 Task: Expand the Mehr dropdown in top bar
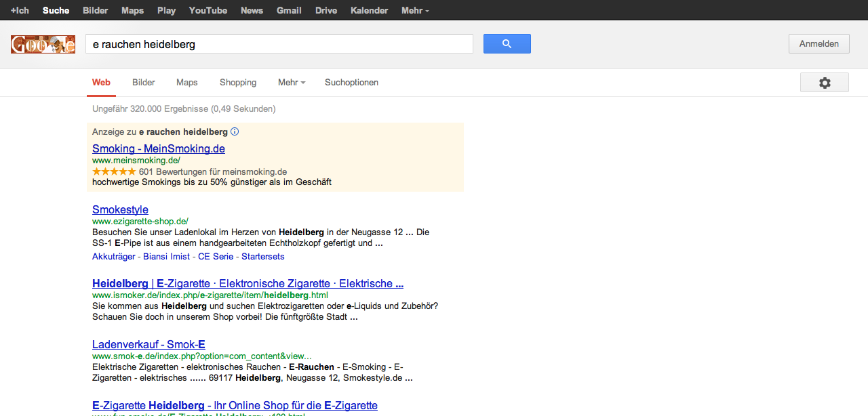tap(415, 10)
